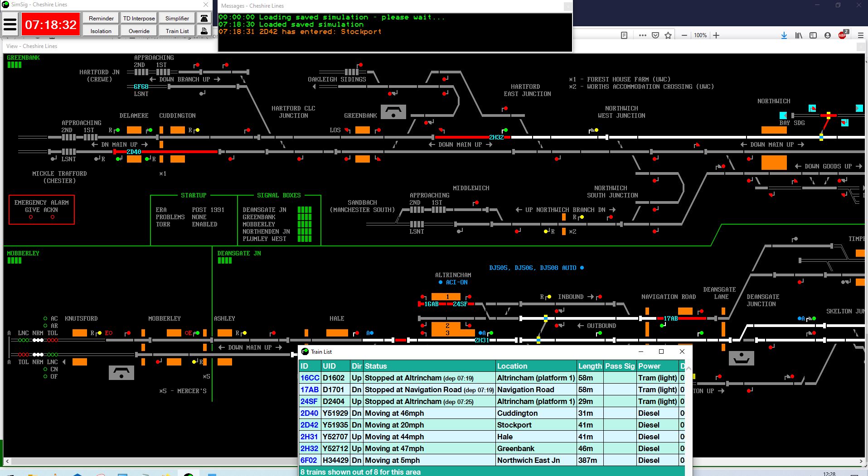Save page to Pocket icon

(x=655, y=35)
